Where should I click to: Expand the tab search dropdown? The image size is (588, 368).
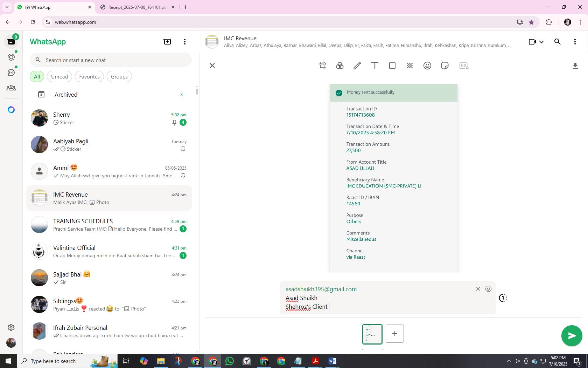pyautogui.click(x=7, y=7)
